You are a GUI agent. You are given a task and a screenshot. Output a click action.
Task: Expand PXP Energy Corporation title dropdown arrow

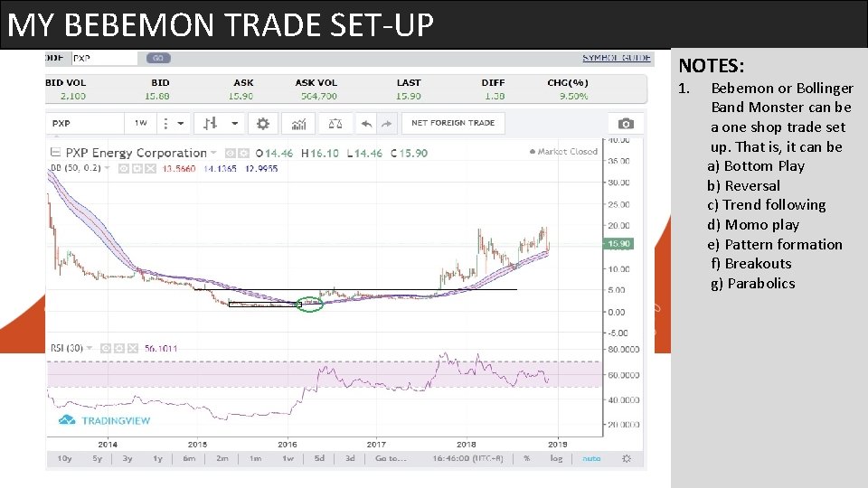tap(213, 153)
